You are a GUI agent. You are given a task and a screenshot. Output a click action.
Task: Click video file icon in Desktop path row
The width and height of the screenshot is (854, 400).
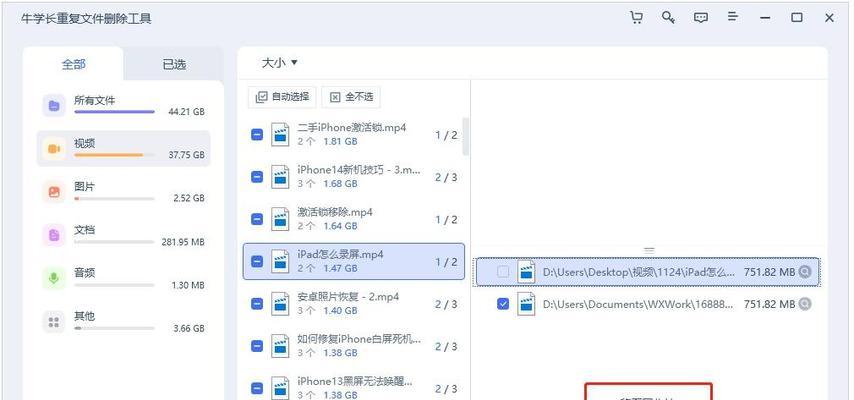[x=526, y=271]
